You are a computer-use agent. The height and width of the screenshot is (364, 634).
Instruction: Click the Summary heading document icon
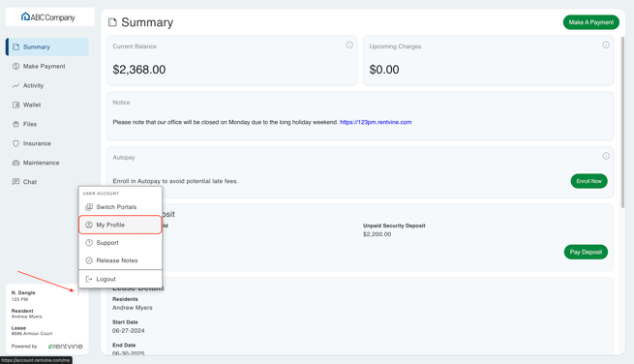click(112, 22)
